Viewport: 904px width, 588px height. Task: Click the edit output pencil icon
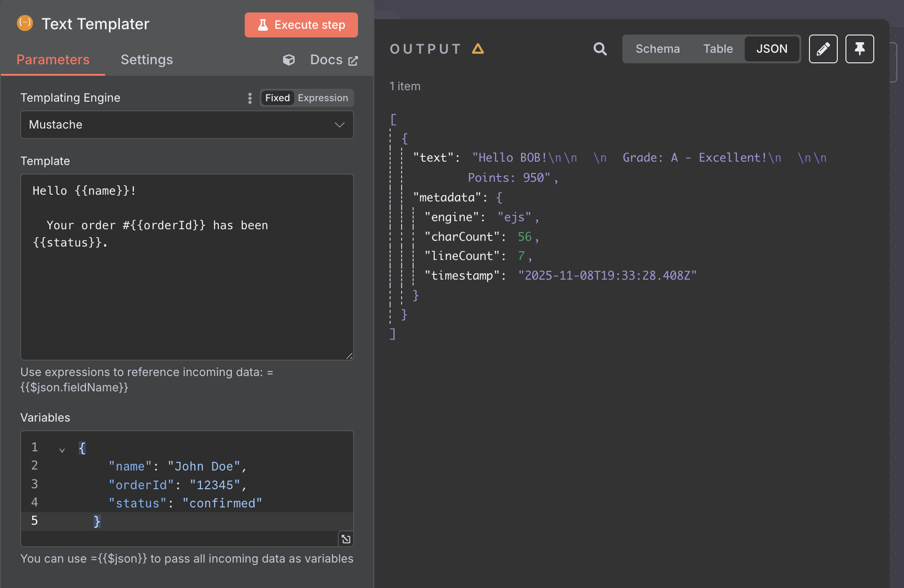click(823, 49)
